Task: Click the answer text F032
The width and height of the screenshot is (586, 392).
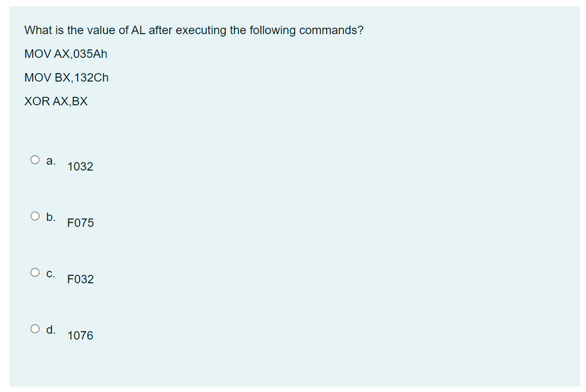Action: tap(81, 279)
